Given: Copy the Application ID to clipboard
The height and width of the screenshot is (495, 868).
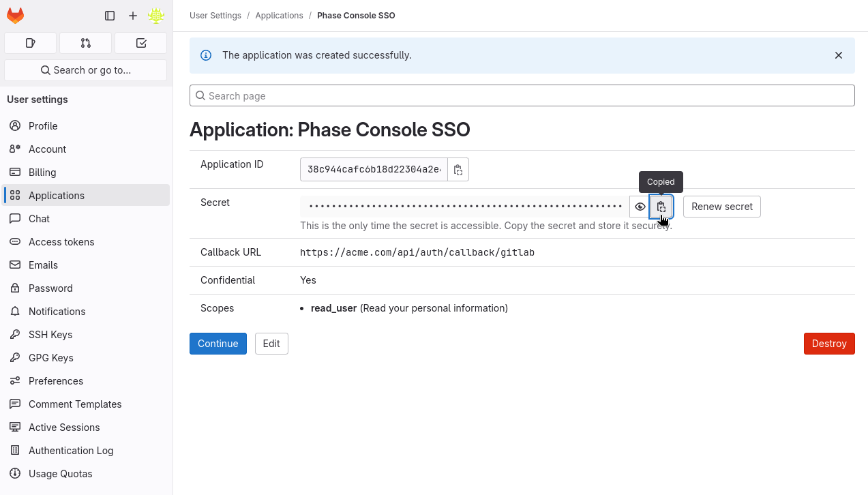Looking at the screenshot, I should (x=458, y=169).
